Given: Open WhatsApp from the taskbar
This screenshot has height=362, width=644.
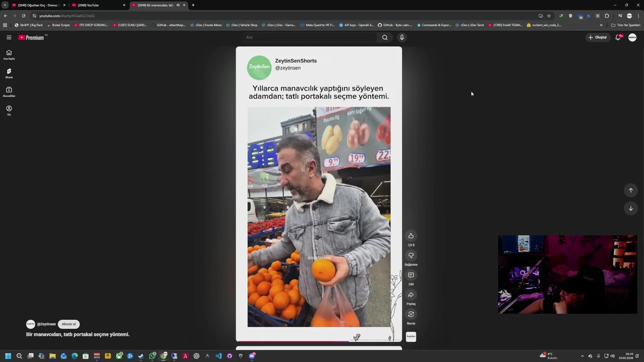Looking at the screenshot, I should (152, 356).
